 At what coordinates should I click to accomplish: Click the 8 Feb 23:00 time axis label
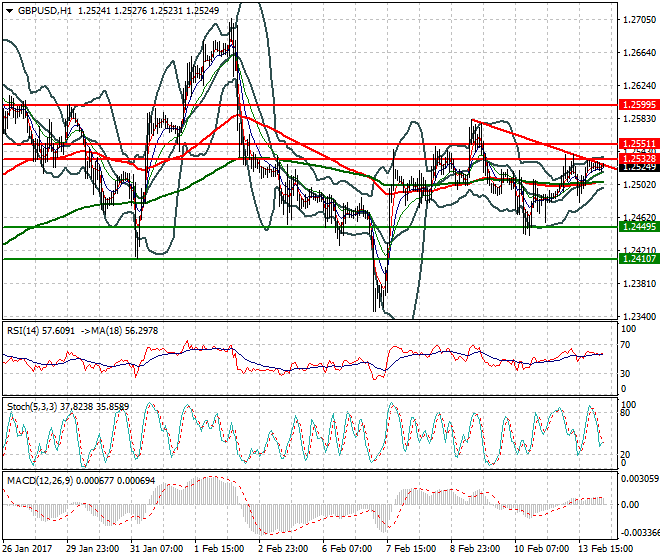(475, 549)
